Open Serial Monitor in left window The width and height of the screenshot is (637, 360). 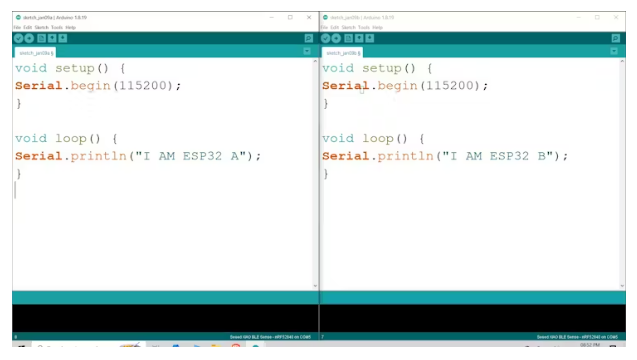(x=309, y=39)
